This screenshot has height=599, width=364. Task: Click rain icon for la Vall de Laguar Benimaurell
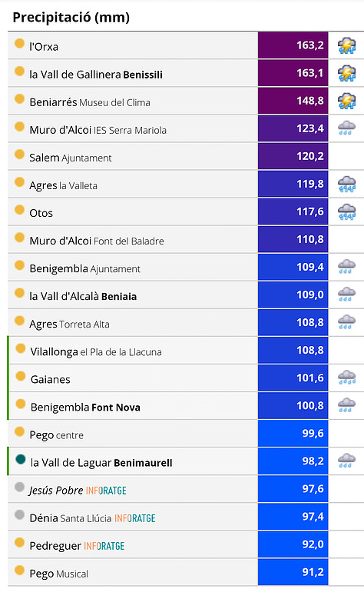346,461
